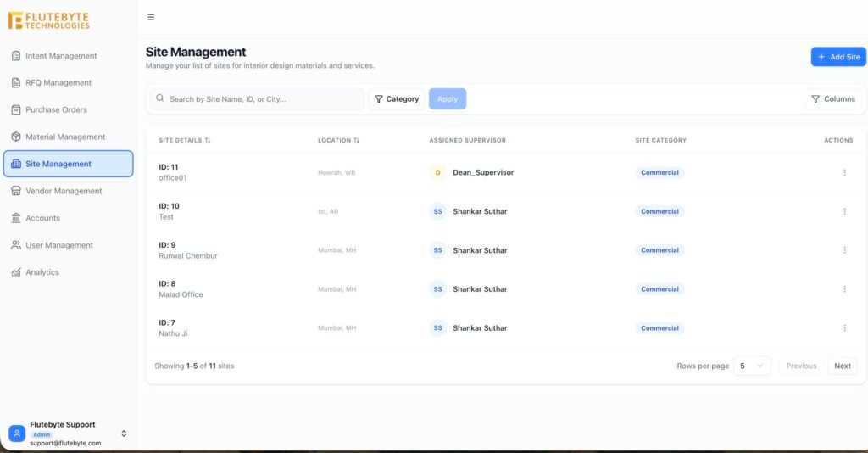Open Material Management section
The image size is (868, 453).
click(68, 137)
